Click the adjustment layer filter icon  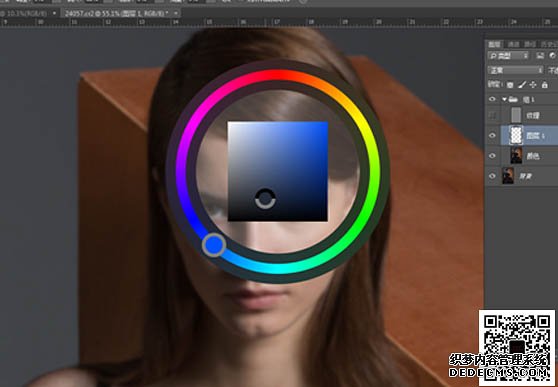coord(552,56)
